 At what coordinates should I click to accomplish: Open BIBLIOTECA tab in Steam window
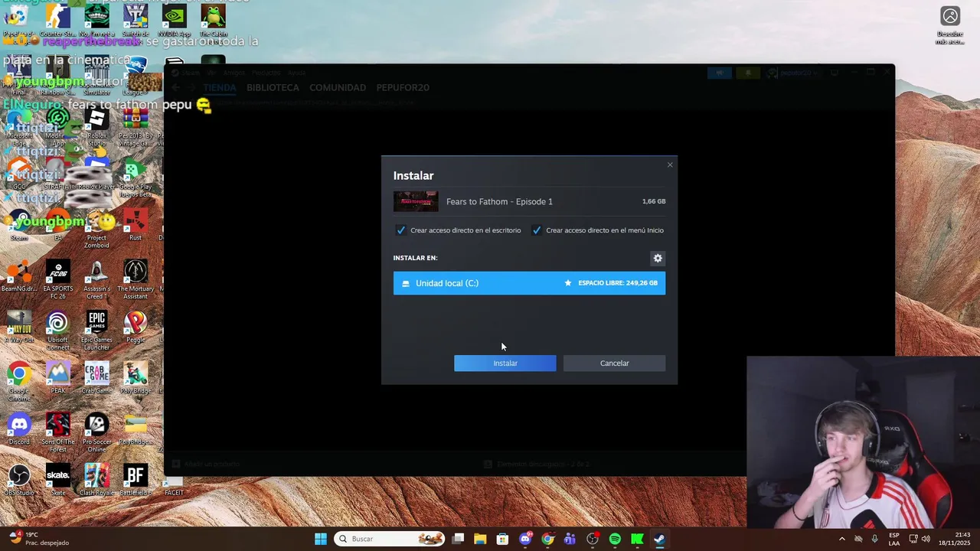pyautogui.click(x=273, y=87)
